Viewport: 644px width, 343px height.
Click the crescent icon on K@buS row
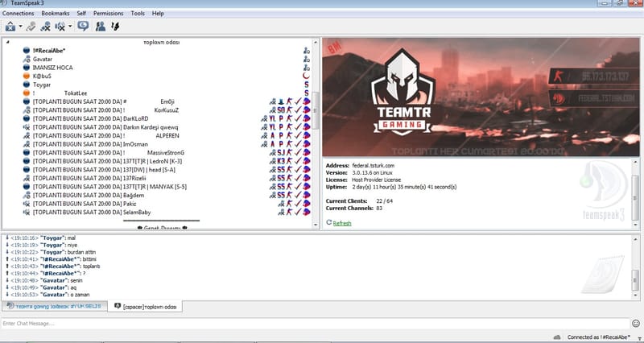point(307,76)
